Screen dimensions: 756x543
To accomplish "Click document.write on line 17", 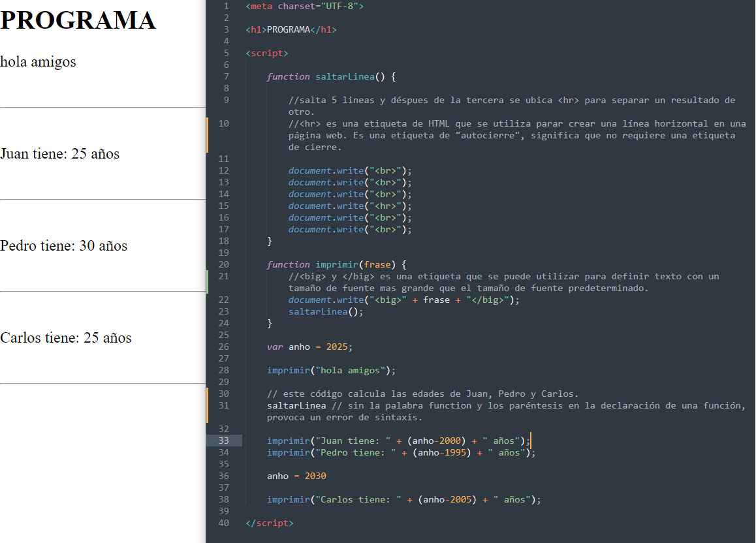I will [x=350, y=229].
